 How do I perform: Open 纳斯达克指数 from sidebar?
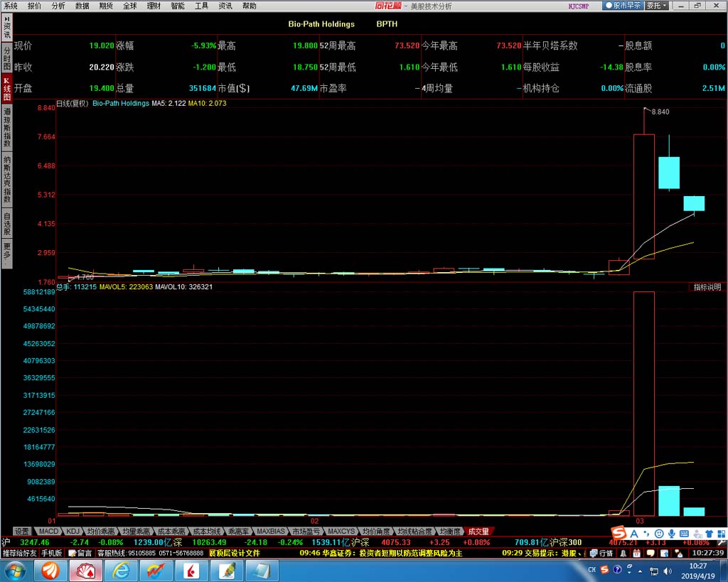[x=6, y=179]
